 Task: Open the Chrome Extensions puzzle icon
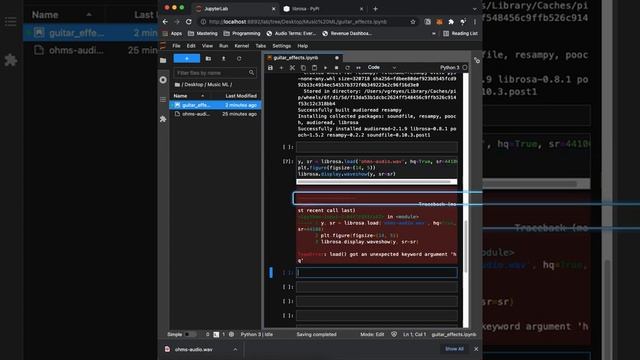click(451, 22)
